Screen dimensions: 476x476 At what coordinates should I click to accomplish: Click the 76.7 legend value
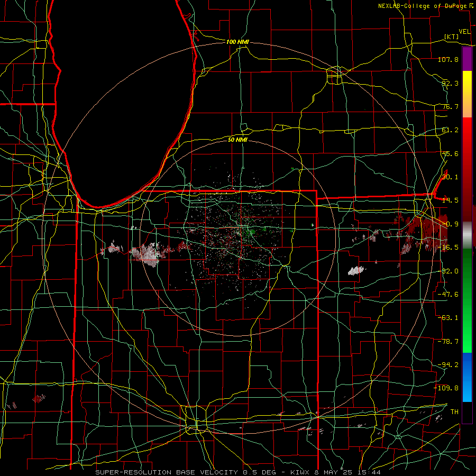pyautogui.click(x=450, y=106)
